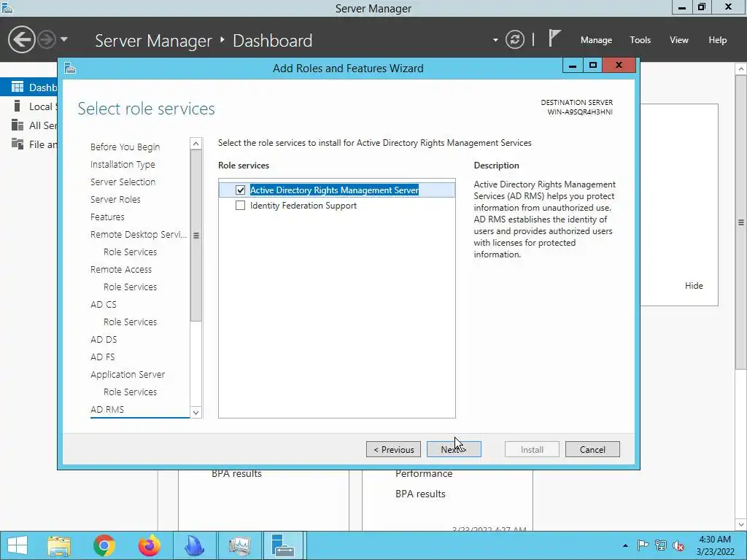The height and width of the screenshot is (560, 747).
Task: Open BPA results under Performance in dashboard
Action: [420, 494]
